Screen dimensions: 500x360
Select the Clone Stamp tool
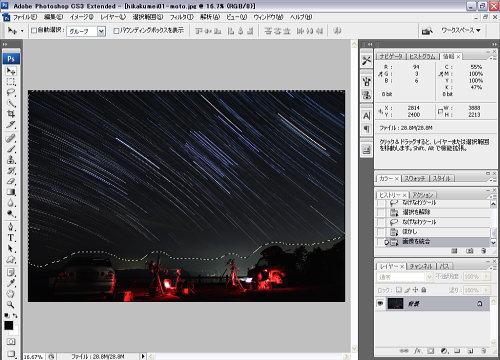11,159
